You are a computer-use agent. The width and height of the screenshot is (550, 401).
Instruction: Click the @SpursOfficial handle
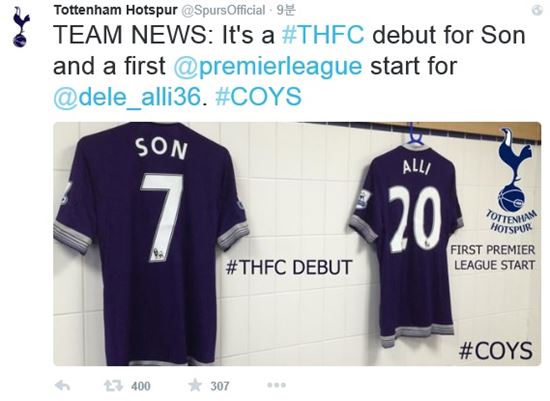[x=223, y=11]
